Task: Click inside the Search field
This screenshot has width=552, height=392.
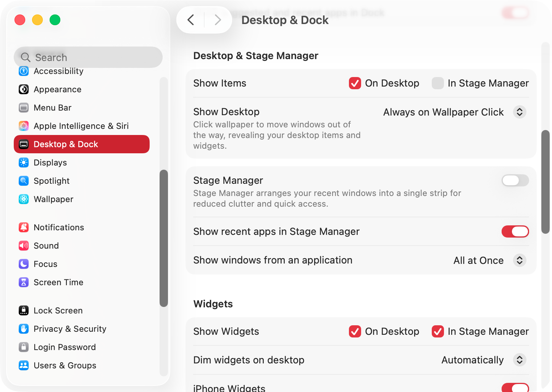Action: click(x=88, y=57)
